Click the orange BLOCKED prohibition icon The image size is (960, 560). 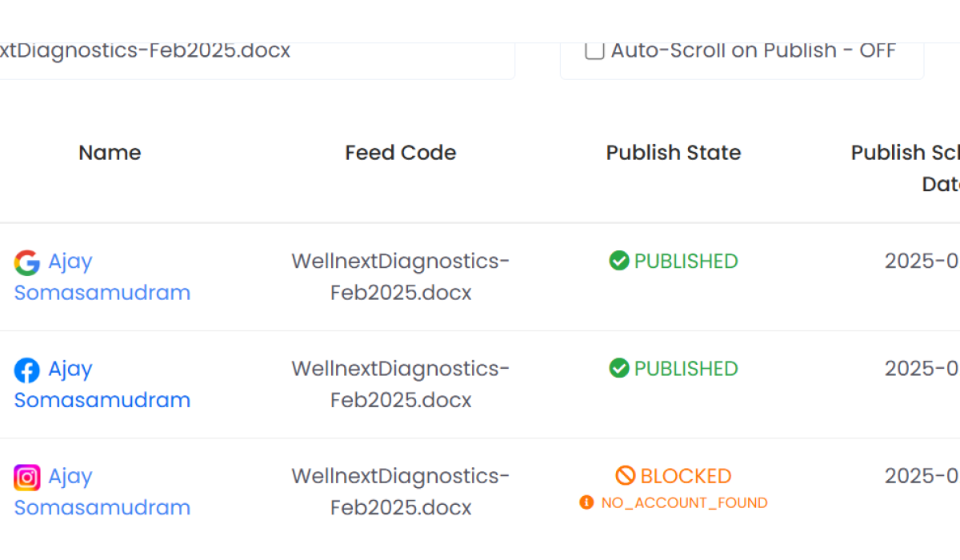626,476
